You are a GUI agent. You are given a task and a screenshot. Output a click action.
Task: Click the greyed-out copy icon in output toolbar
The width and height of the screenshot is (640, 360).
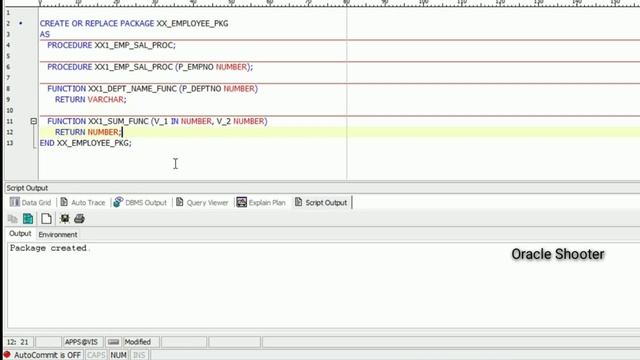click(x=13, y=219)
